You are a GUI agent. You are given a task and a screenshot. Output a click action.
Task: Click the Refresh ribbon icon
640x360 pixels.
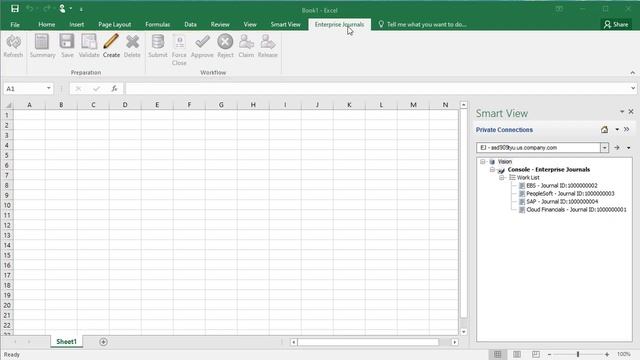[13, 42]
